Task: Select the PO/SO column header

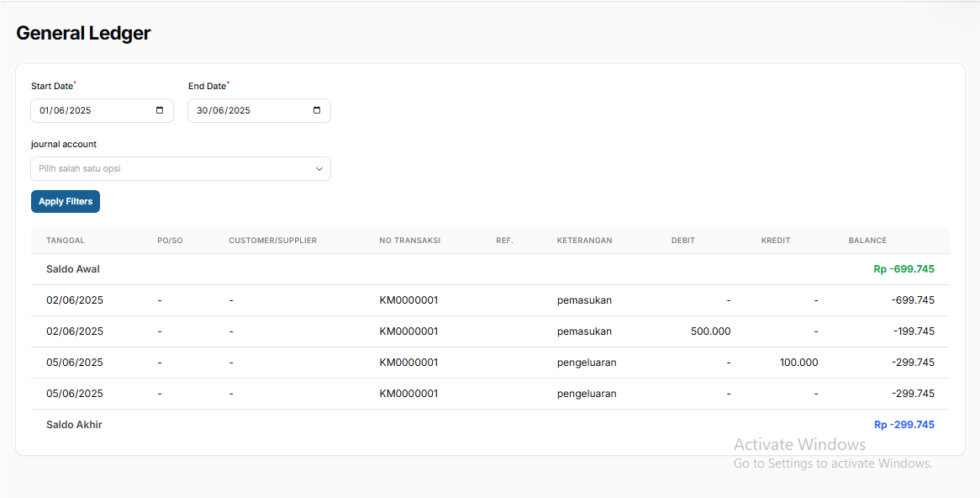Action: tap(170, 241)
